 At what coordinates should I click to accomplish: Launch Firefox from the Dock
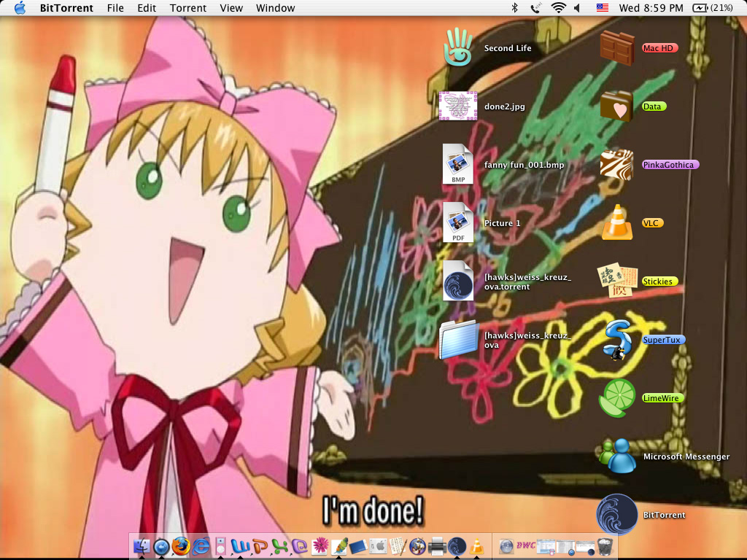coord(181,545)
